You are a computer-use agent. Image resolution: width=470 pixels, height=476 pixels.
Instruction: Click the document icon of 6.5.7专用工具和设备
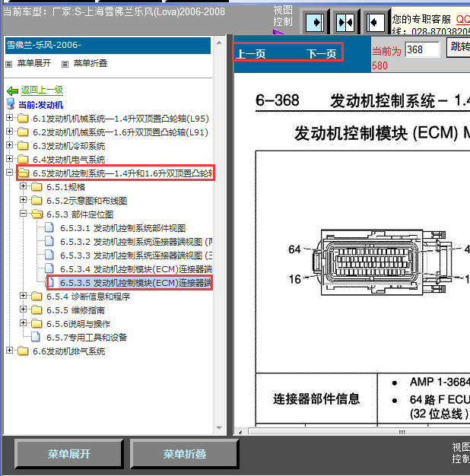coord(36,337)
